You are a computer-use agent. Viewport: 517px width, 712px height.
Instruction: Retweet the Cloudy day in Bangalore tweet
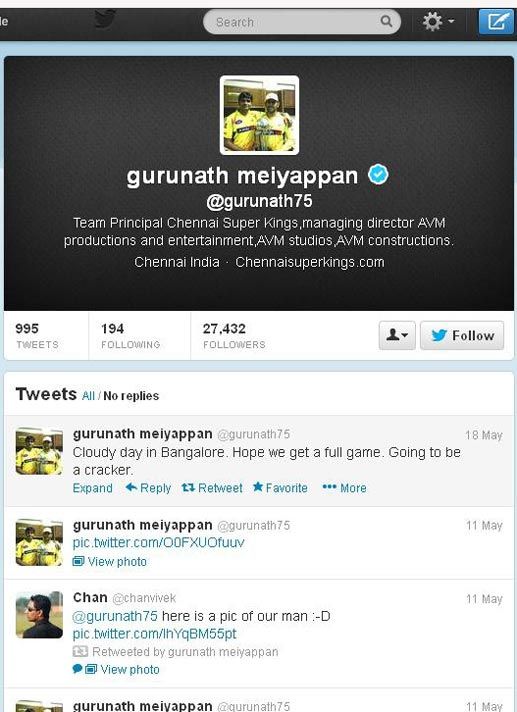pyautogui.click(x=212, y=488)
